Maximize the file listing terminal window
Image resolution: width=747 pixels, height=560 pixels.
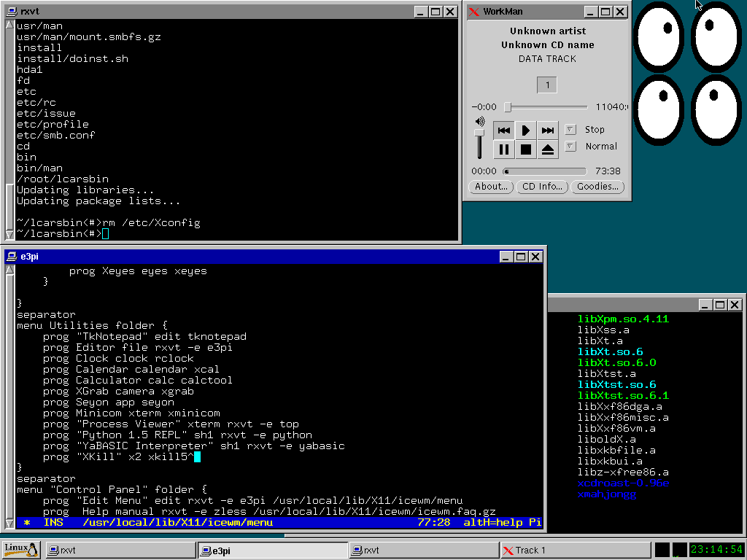pos(720,305)
